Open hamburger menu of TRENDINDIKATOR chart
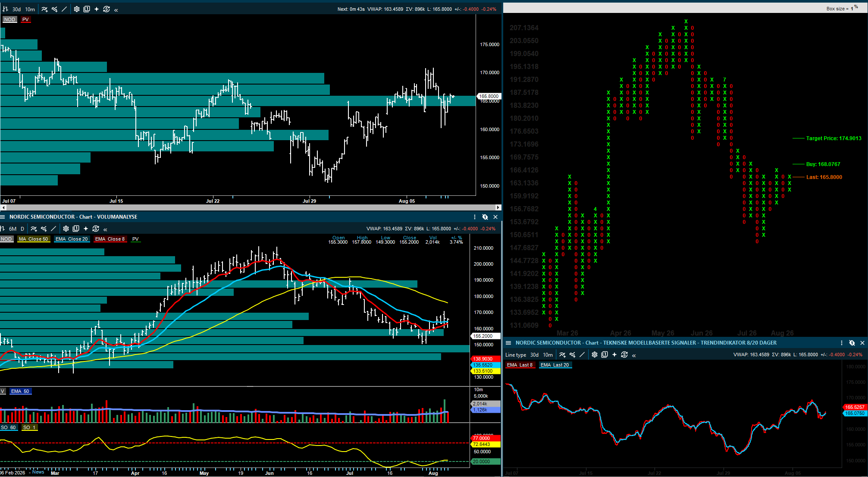This screenshot has width=868, height=477. click(x=508, y=343)
